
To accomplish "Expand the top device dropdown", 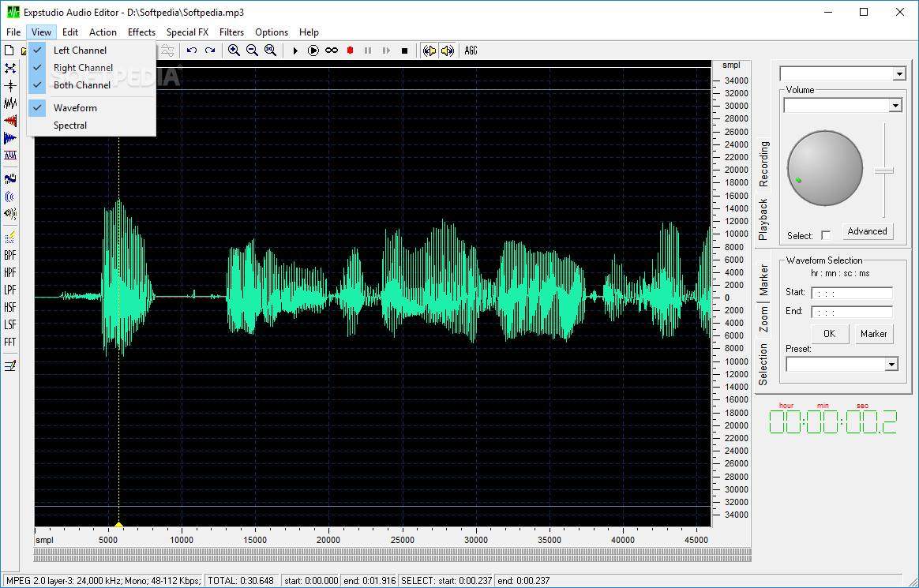I will coord(899,73).
